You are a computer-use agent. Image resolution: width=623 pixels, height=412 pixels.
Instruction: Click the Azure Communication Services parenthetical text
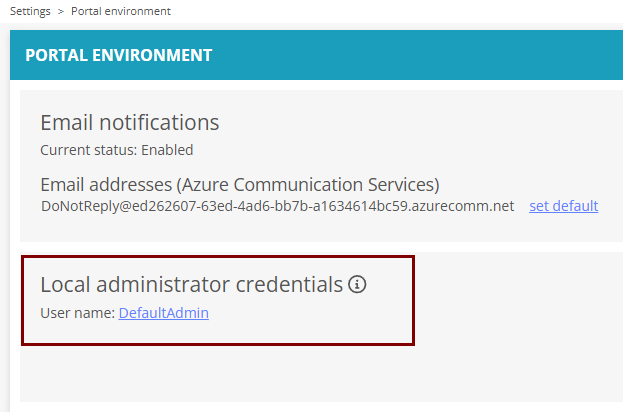click(x=308, y=185)
